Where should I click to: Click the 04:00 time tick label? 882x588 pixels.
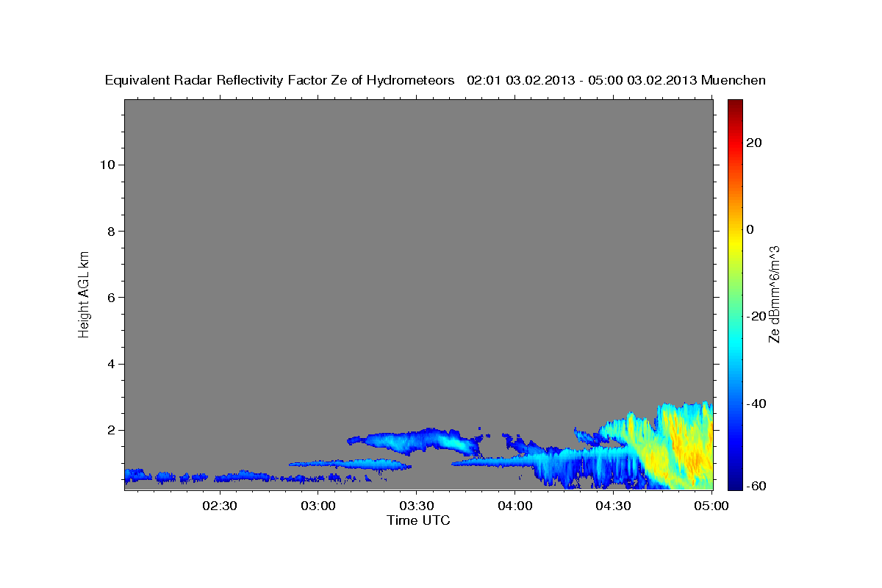tap(514, 506)
